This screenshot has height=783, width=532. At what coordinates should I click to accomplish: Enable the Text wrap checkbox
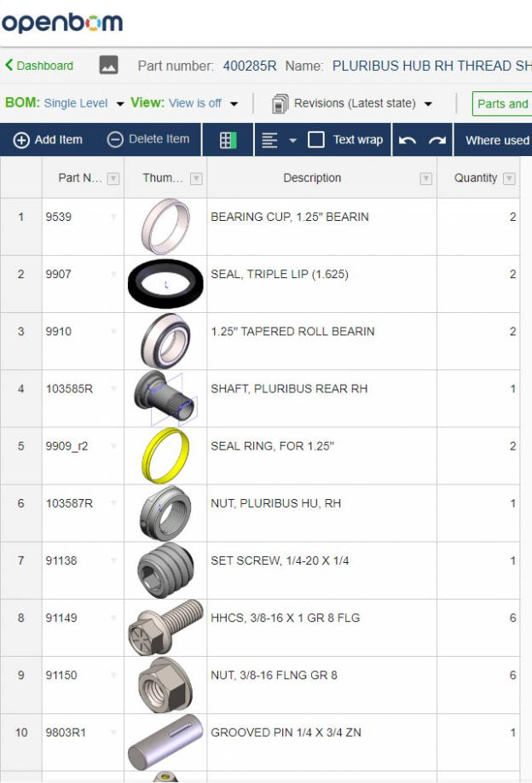316,141
